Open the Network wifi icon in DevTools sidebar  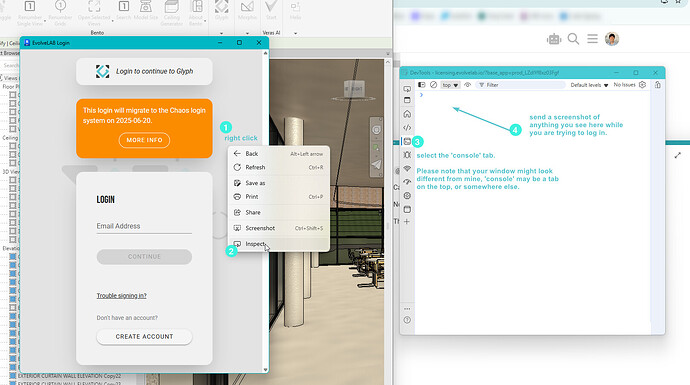click(x=407, y=169)
